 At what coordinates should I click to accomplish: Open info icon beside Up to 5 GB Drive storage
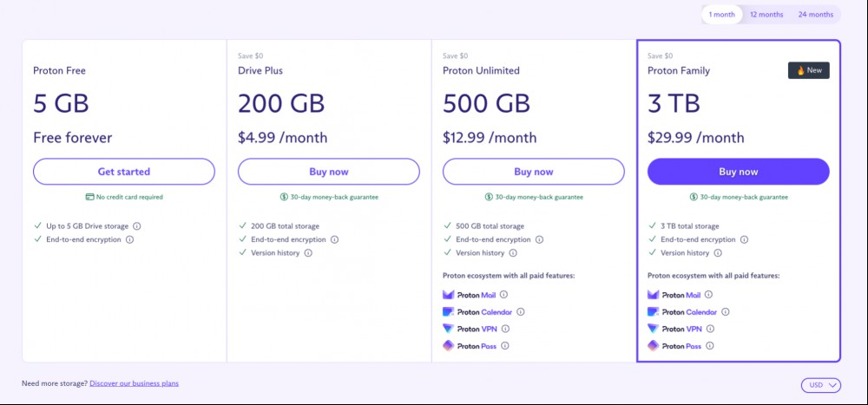[137, 226]
